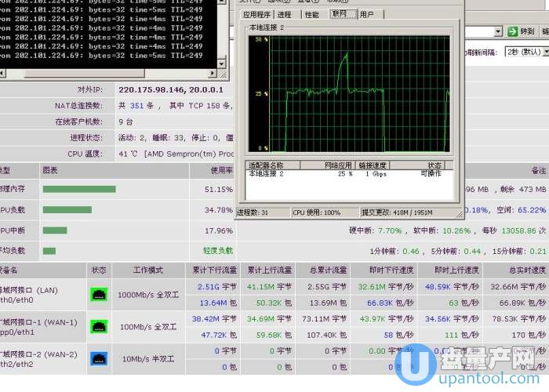Click the green 转到 go arrow icon
The height and width of the screenshot is (392, 549).
coord(512,31)
